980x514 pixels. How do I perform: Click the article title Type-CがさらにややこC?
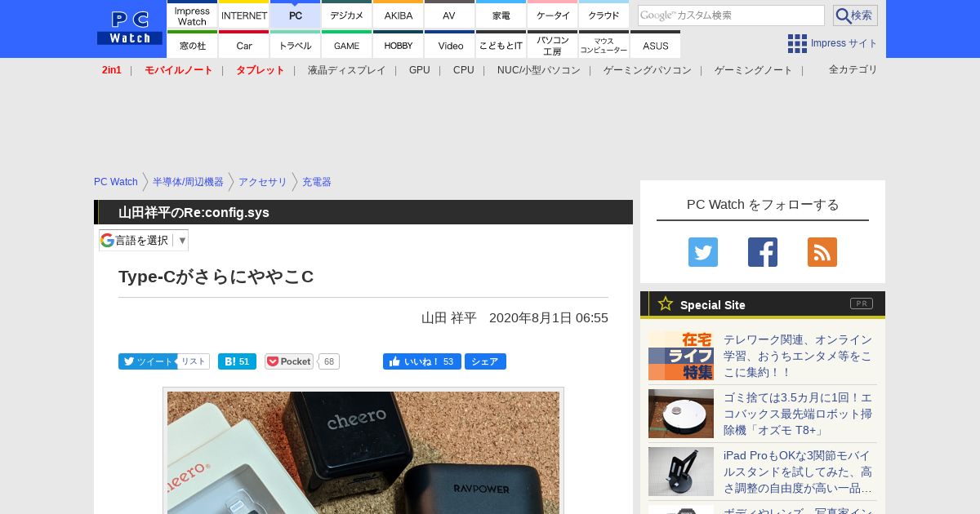(x=216, y=277)
